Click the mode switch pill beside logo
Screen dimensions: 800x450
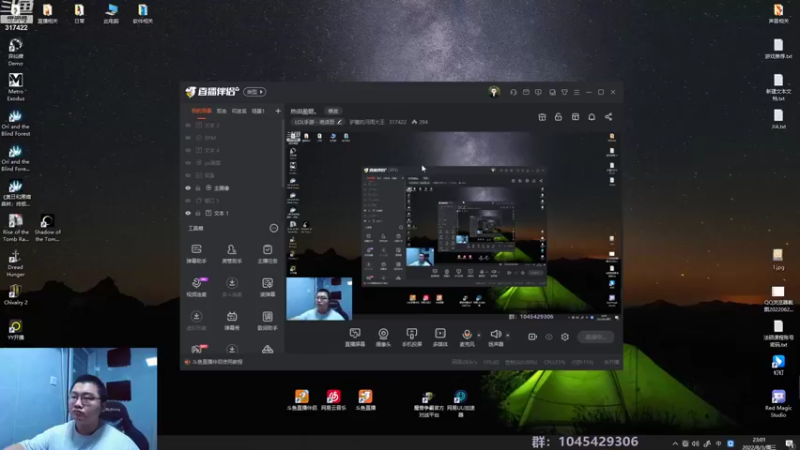click(255, 92)
